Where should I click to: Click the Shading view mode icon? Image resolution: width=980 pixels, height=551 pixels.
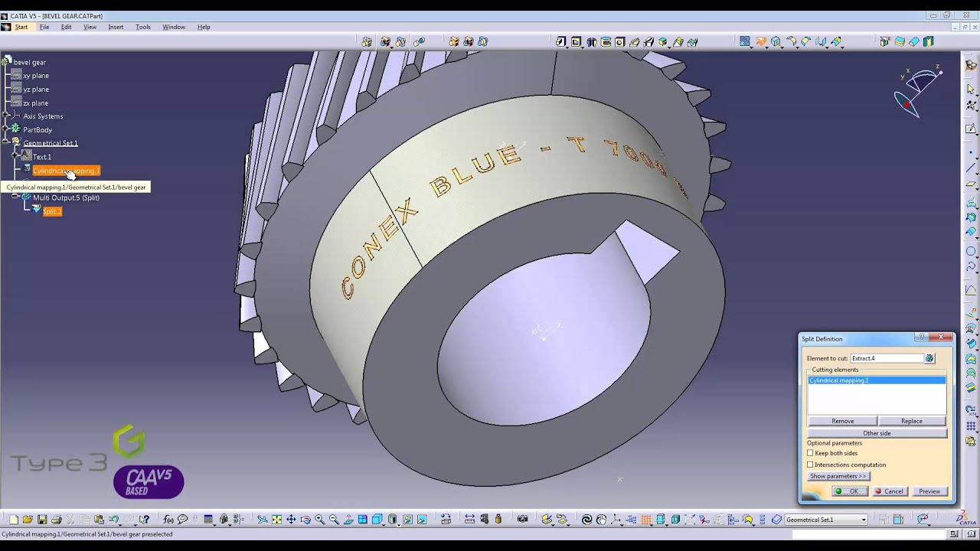pyautogui.click(x=392, y=520)
